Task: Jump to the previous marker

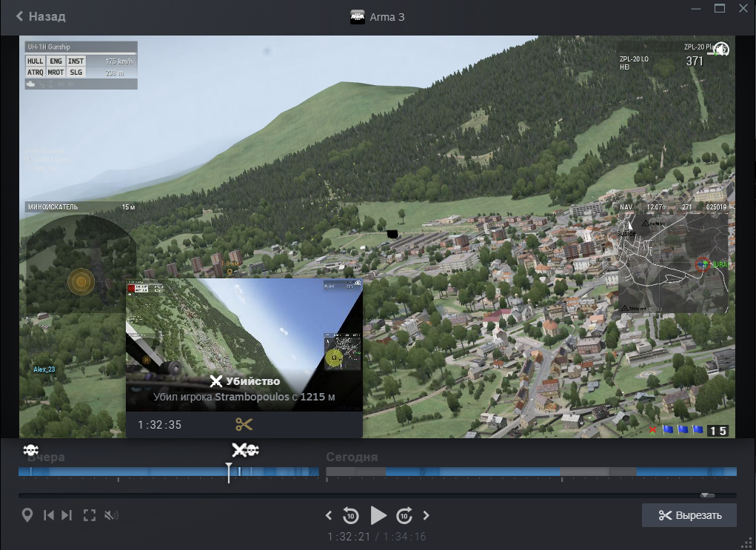Action: click(x=49, y=515)
